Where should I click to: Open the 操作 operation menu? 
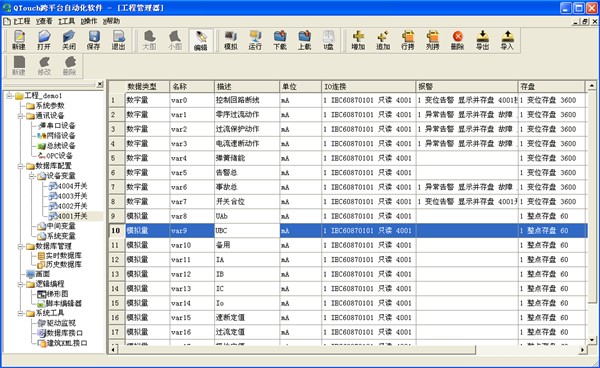coord(89,21)
